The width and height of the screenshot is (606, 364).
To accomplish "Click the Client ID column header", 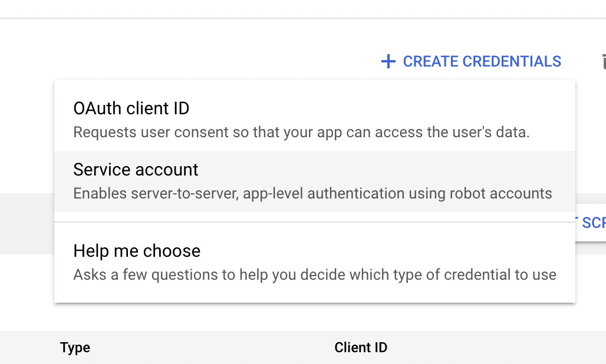I will point(361,348).
